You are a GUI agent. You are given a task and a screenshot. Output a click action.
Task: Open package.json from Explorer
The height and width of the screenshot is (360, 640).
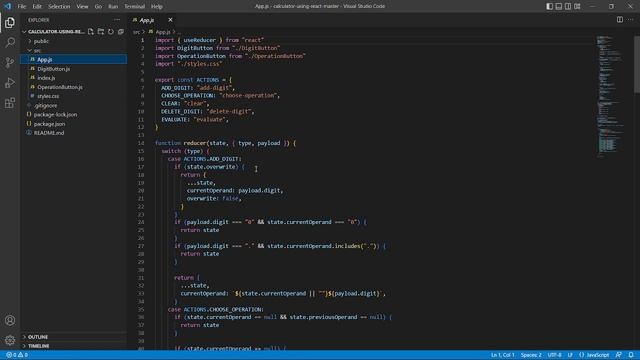point(73,124)
